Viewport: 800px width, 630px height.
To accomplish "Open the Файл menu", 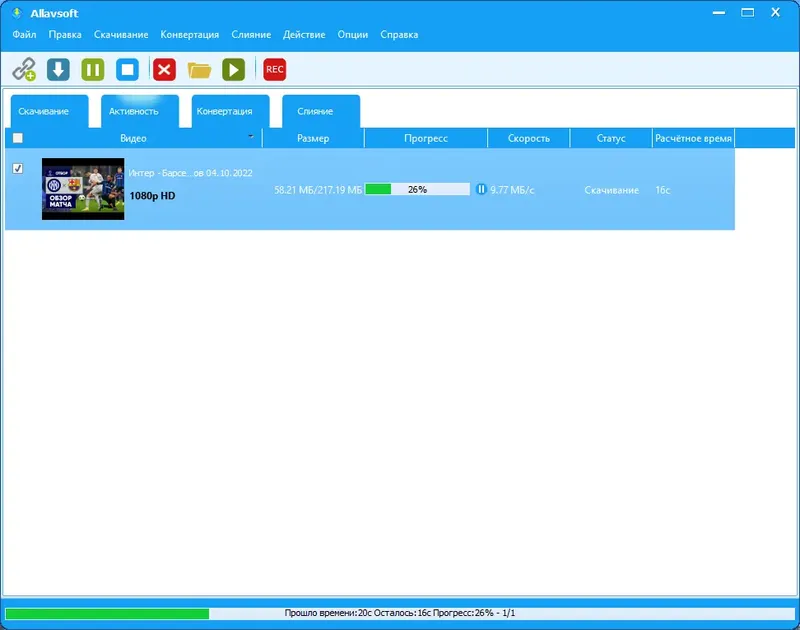I will tap(24, 35).
